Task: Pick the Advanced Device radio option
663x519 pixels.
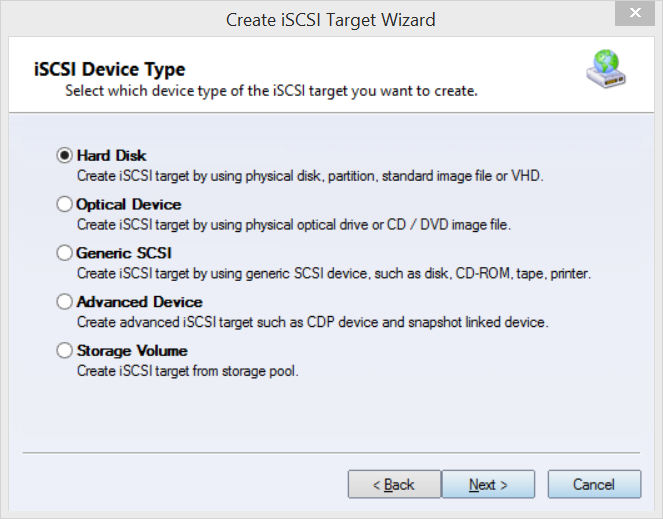Action: click(64, 302)
